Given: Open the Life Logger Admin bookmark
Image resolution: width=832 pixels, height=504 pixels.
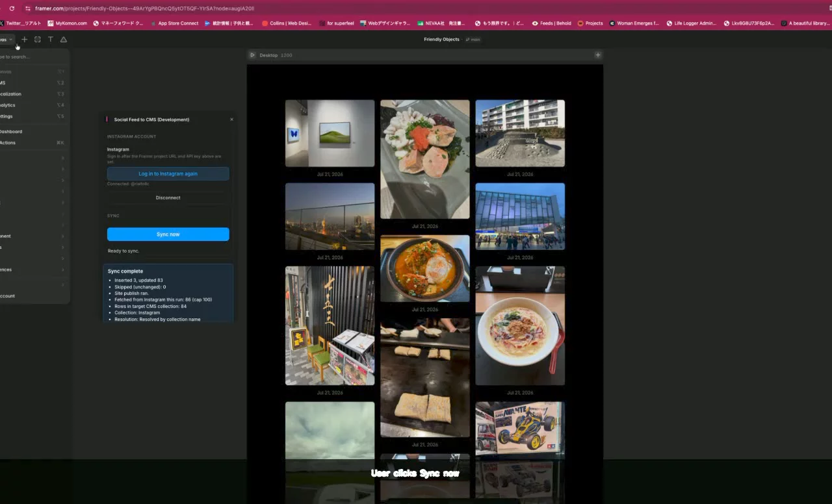Looking at the screenshot, I should tap(691, 23).
